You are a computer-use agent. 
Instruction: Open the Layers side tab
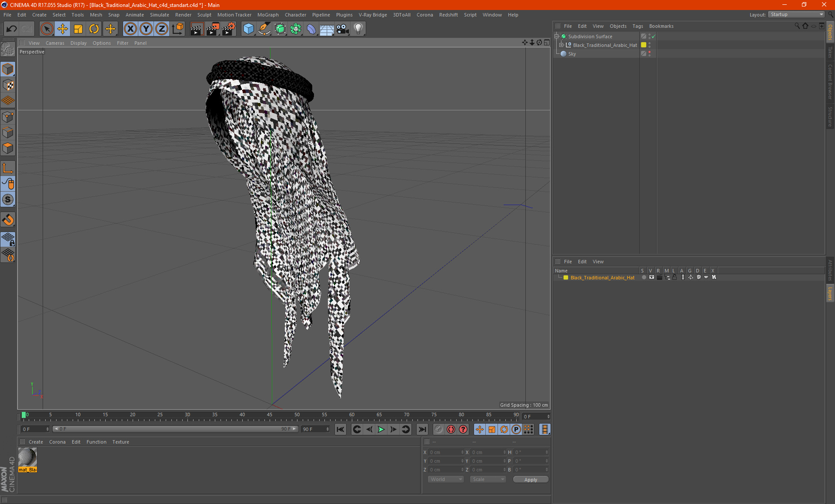click(830, 293)
